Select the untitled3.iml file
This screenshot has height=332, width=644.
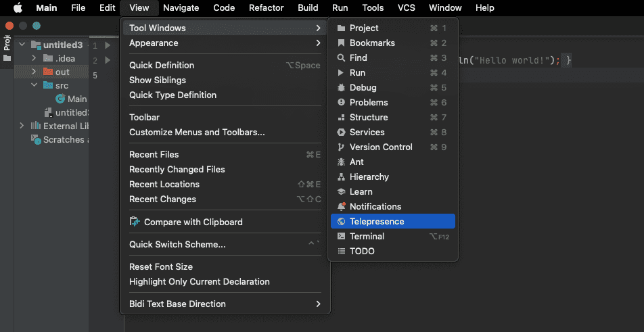pyautogui.click(x=67, y=112)
